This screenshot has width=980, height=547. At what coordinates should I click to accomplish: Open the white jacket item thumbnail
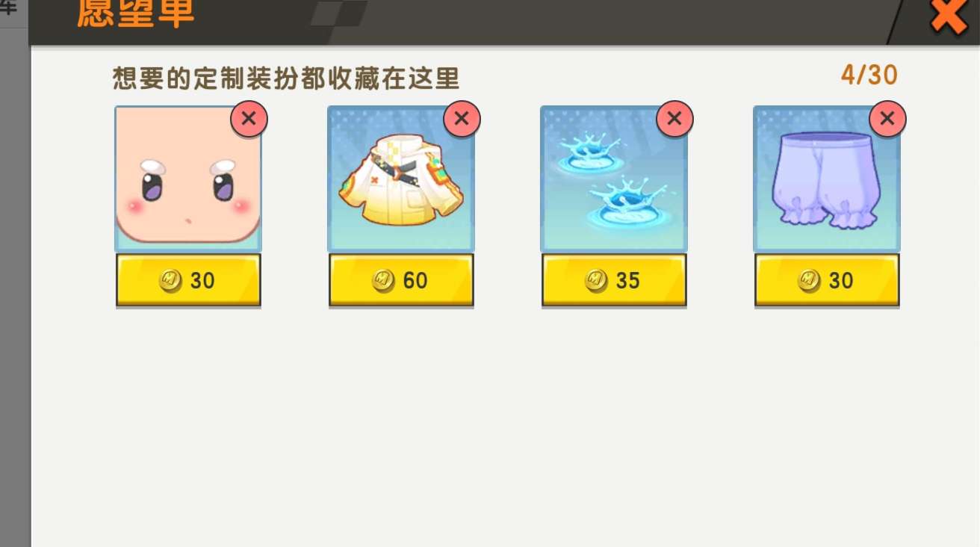(401, 178)
